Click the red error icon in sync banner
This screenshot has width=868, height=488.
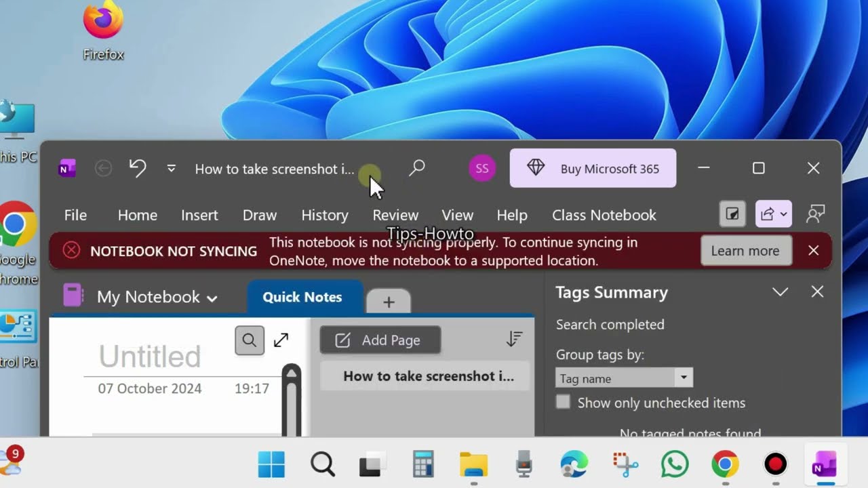pyautogui.click(x=71, y=251)
